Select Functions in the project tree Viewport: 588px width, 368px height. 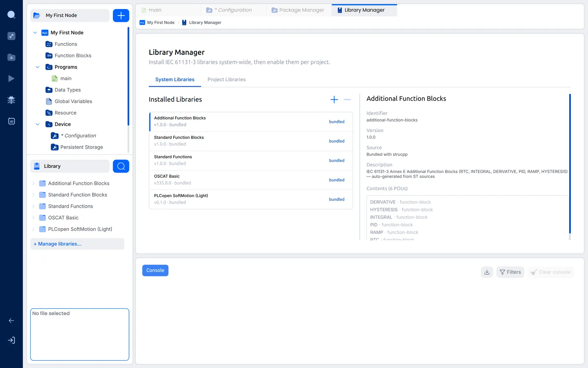66,44
